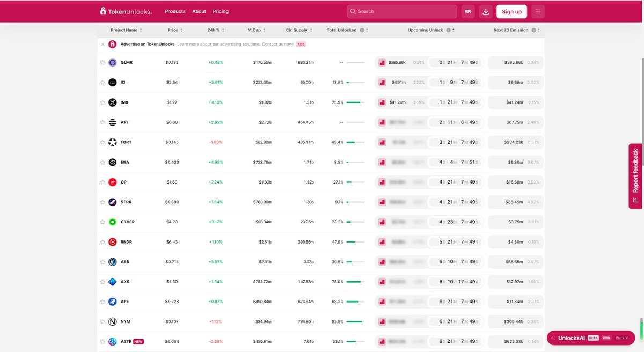Click IO upcoming unlock chart icon
Screen dimensions: 644x352
pos(382,83)
